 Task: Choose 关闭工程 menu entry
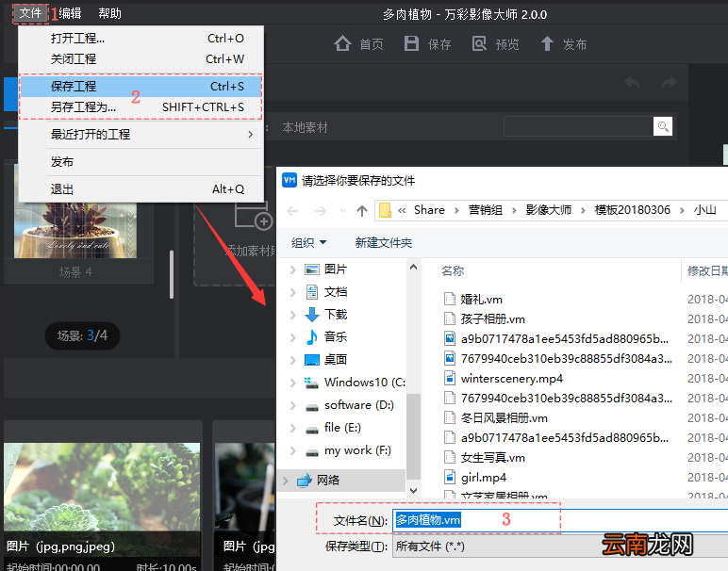click(x=141, y=59)
